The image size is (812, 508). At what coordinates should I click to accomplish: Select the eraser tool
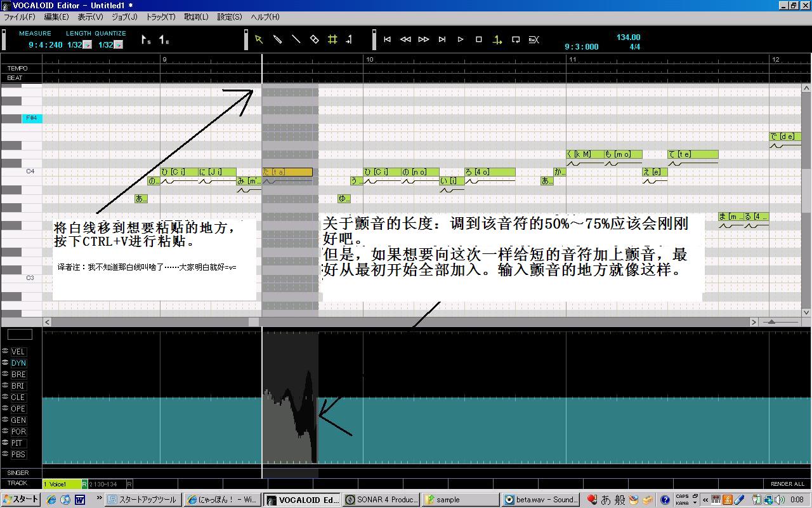314,39
